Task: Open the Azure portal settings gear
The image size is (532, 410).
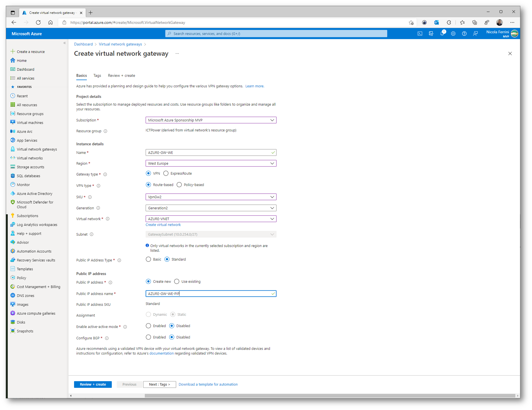Action: point(453,34)
